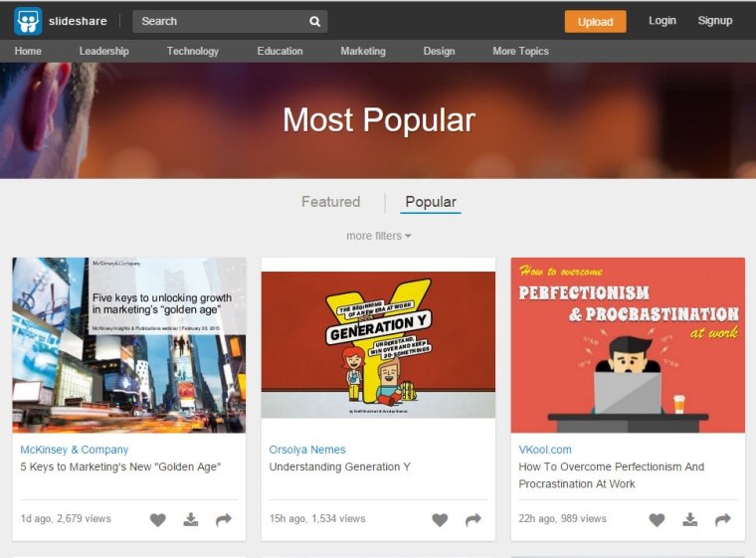
Task: Click the "15h ago, 1,534 views" text
Action: 317,518
